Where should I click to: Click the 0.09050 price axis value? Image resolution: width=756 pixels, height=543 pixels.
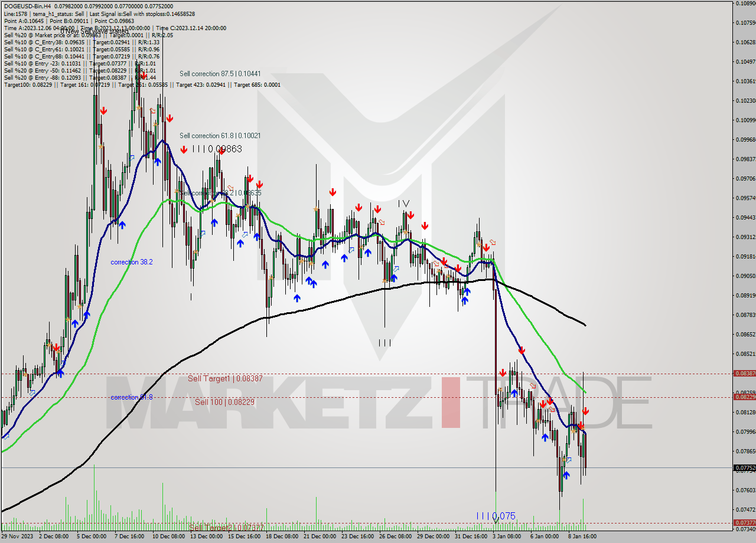click(x=745, y=276)
